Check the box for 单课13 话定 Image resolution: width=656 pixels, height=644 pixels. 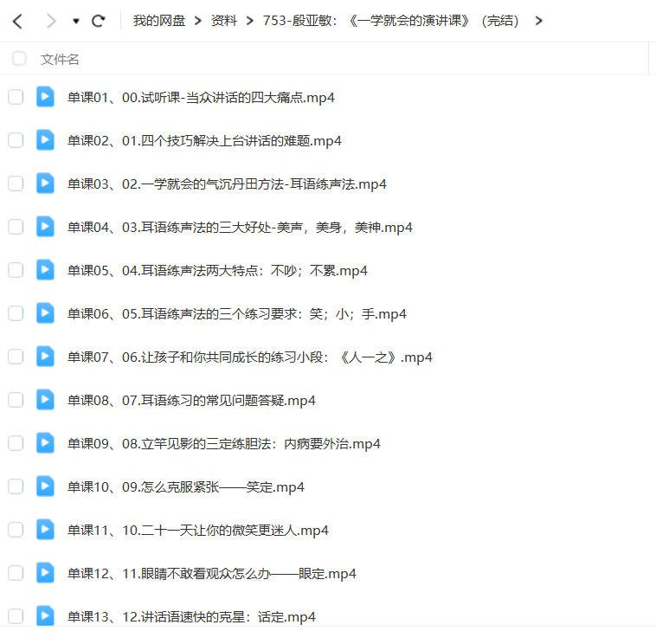click(16, 616)
